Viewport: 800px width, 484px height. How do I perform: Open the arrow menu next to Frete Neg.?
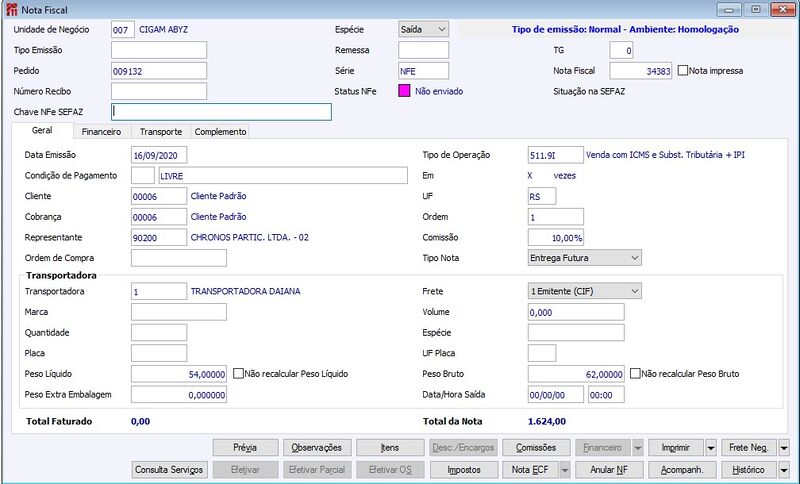784,448
